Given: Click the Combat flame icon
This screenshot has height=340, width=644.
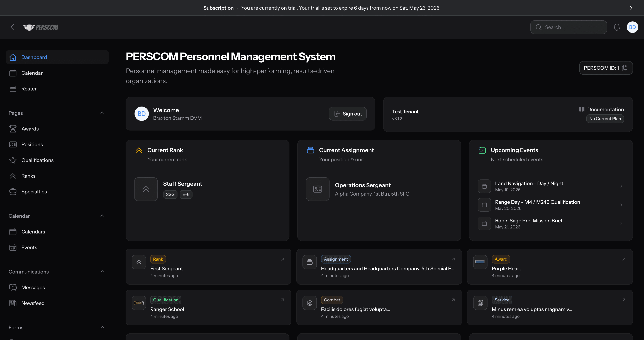Looking at the screenshot, I should click(310, 303).
